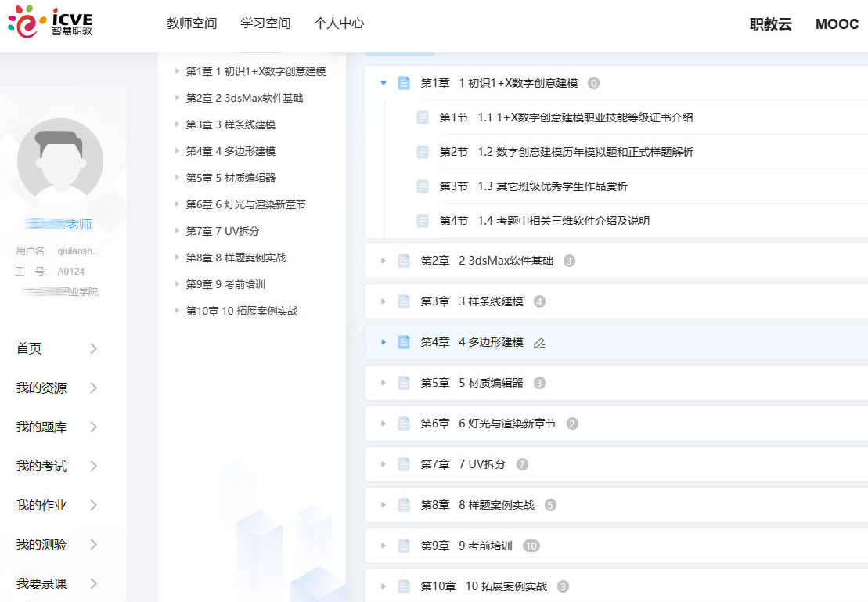Select 第2章 3dsMax软件基础 in outline tree
Image resolution: width=868 pixels, height=602 pixels.
click(x=244, y=98)
